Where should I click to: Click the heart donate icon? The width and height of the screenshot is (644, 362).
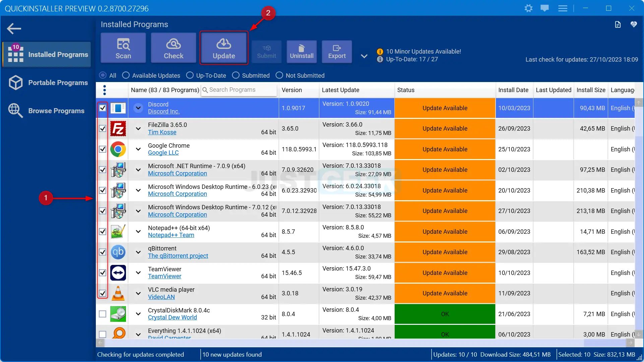[633, 24]
